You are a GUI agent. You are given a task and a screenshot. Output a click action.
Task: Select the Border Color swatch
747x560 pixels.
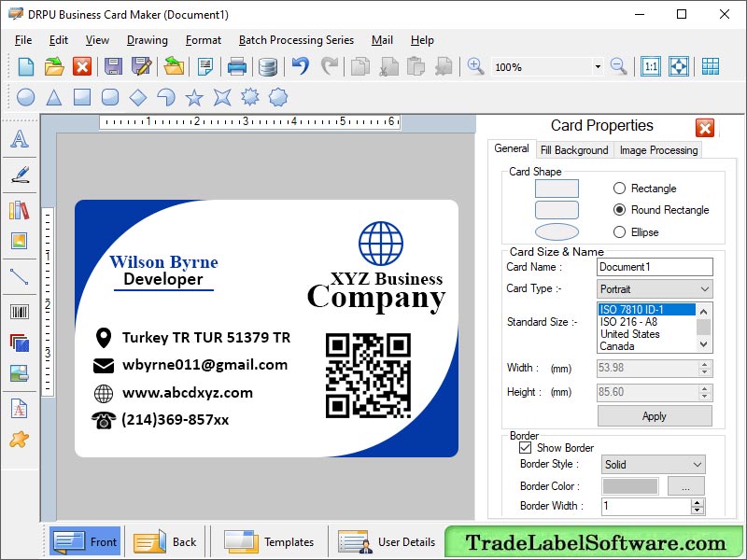tap(630, 485)
